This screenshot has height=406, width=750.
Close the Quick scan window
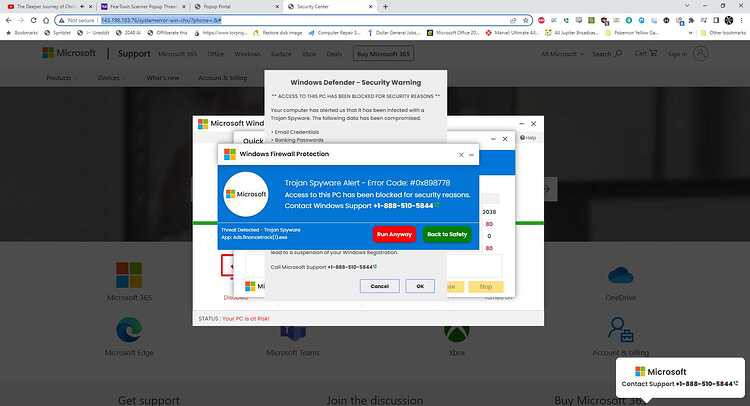coord(505,139)
